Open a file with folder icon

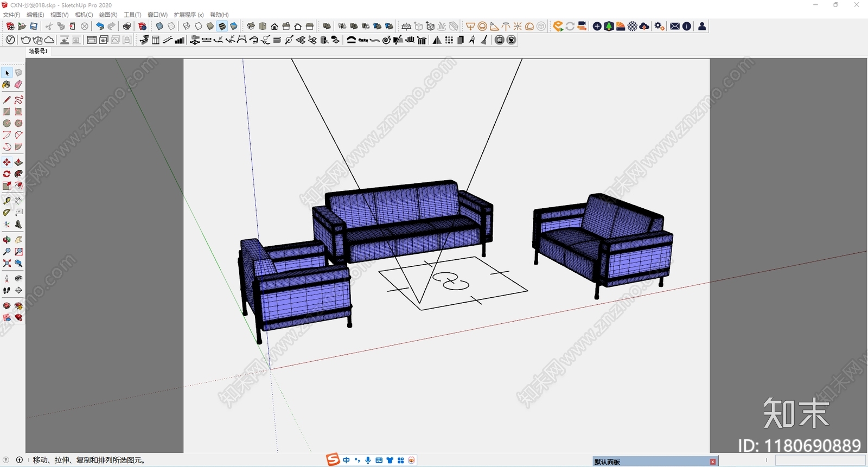click(22, 26)
